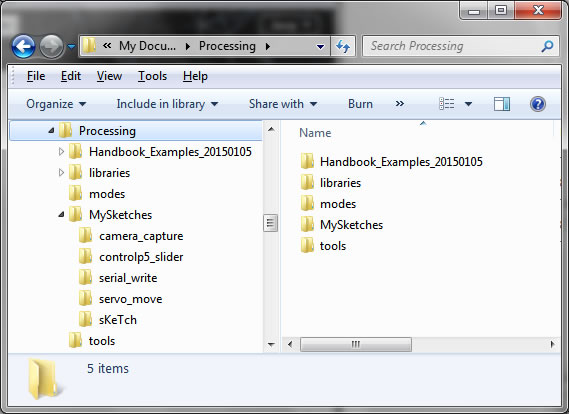Click the Burn toolbar button
Screen dimensions: 569x414
(x=360, y=104)
